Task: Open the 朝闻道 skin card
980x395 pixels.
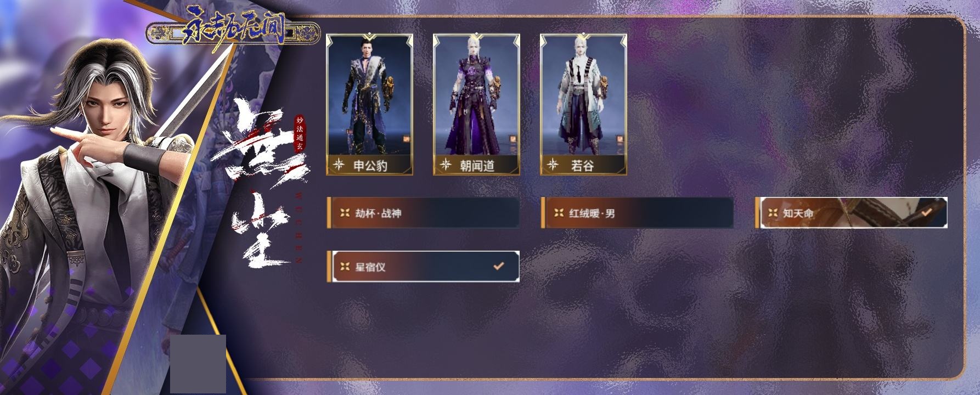Action: coord(476,105)
